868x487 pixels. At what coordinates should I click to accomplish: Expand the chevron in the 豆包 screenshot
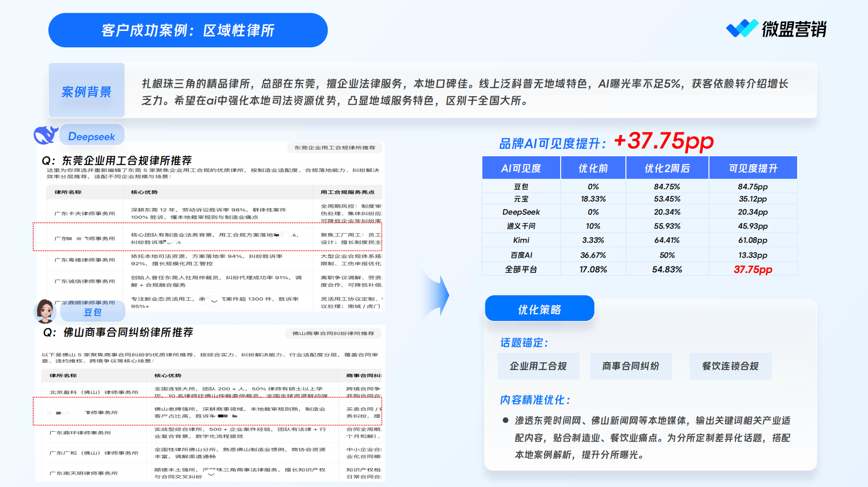211,474
